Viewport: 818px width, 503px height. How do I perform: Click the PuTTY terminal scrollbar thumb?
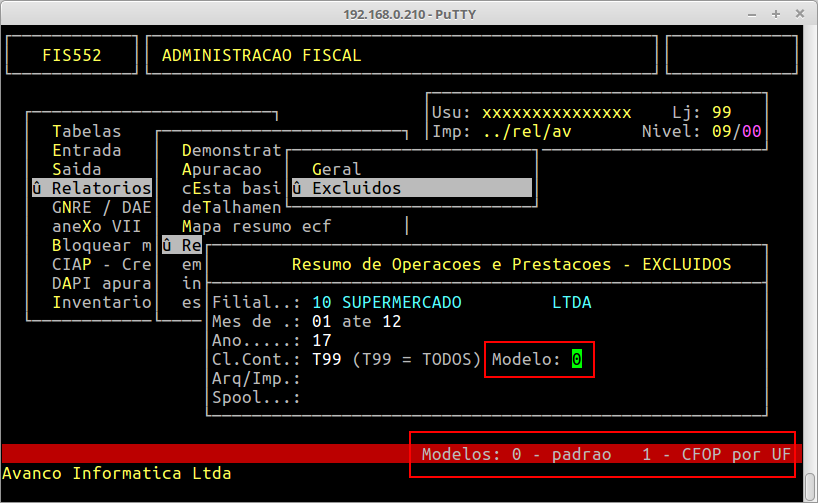click(809, 486)
